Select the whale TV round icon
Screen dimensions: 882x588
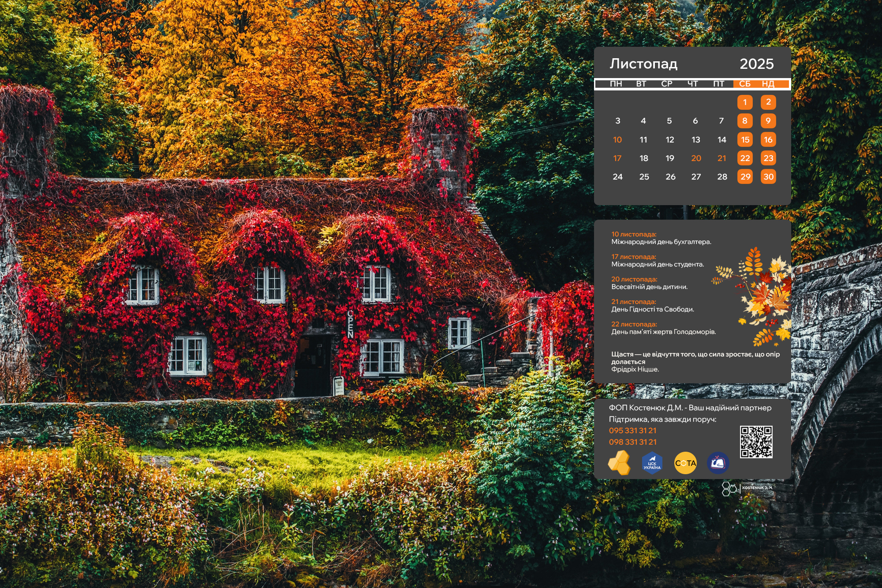point(718,463)
